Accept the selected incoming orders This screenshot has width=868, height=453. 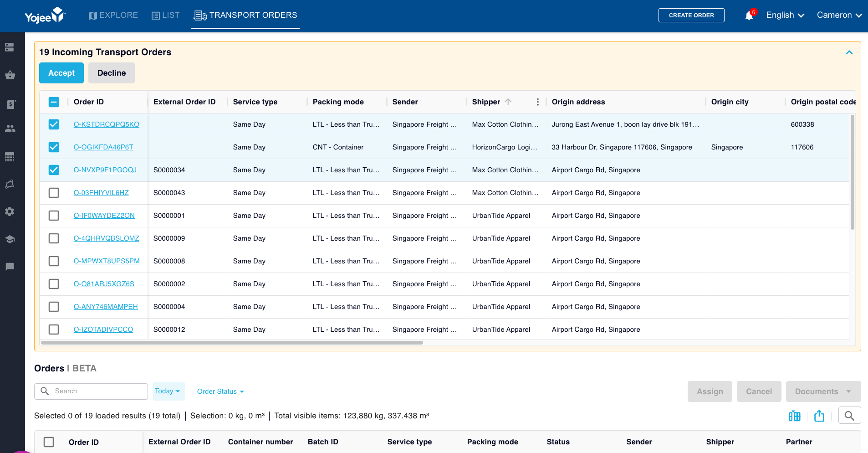click(x=61, y=73)
